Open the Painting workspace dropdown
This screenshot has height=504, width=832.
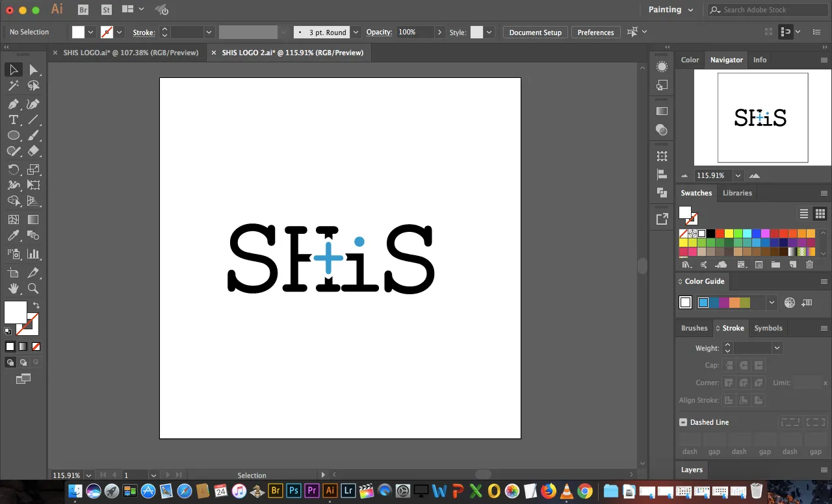(671, 10)
